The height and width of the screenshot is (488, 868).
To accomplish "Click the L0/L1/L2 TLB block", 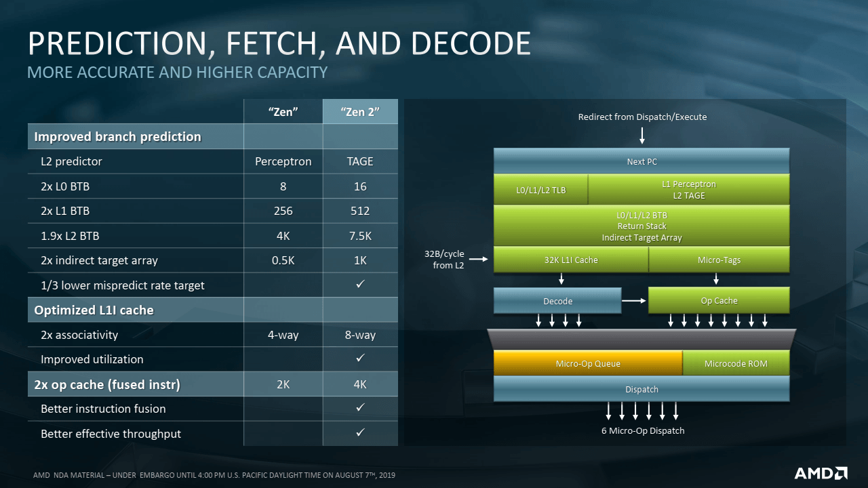I will (x=540, y=190).
